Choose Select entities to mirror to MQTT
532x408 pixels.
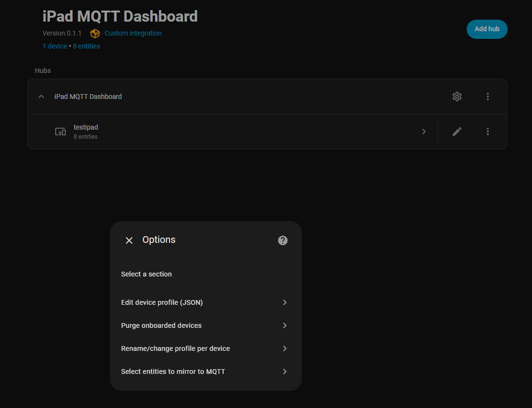pos(206,372)
